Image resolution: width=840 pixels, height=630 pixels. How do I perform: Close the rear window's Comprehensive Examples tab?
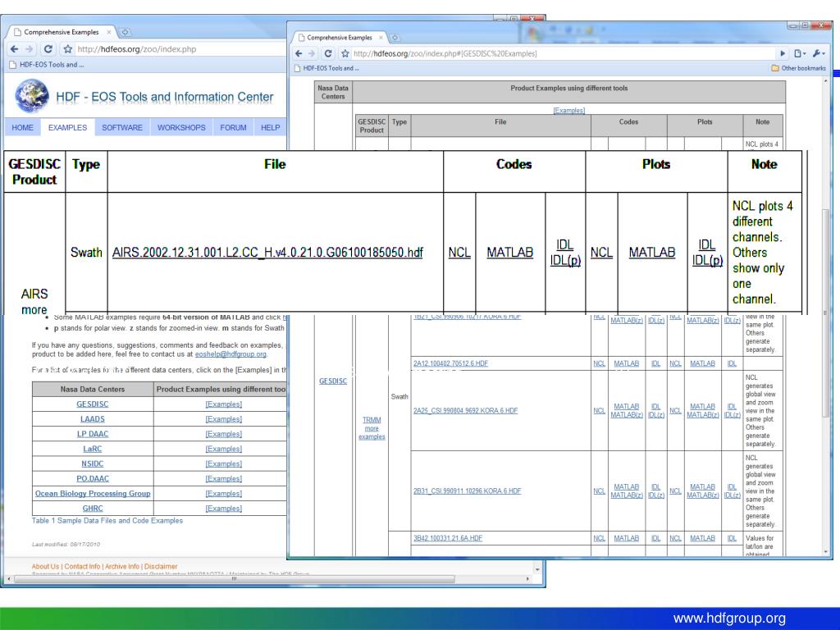tap(109, 32)
